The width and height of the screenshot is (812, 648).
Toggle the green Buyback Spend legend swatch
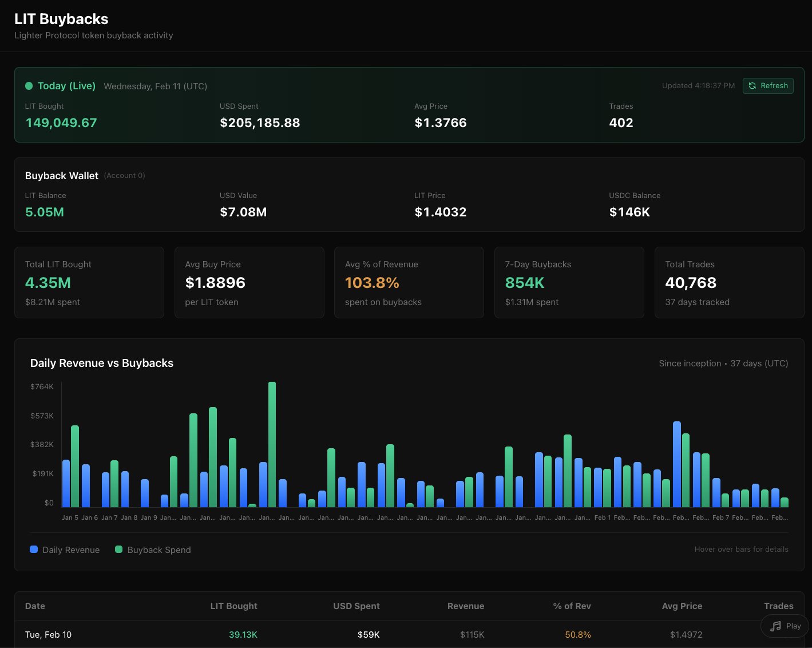coord(119,550)
